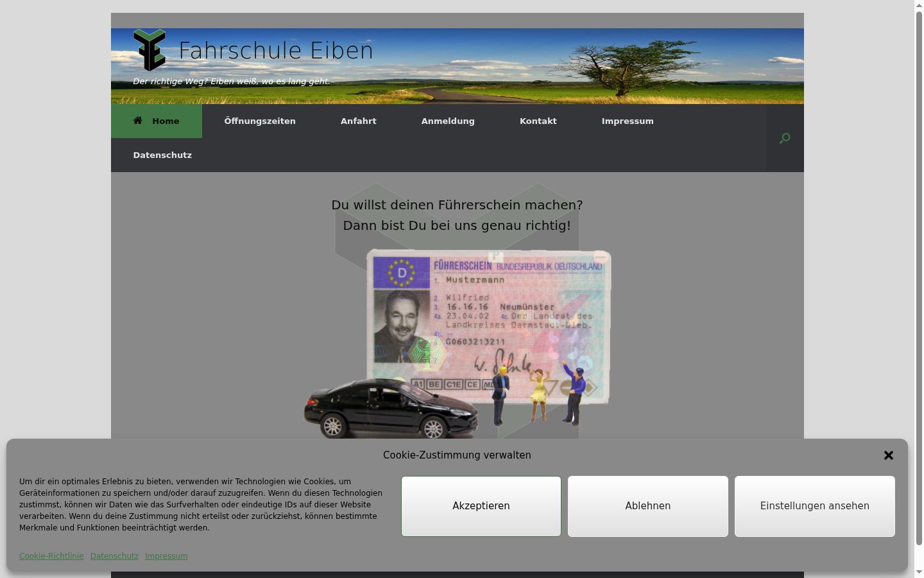Click the 'Cookie-Zustimmung verwalten' title
The image size is (924, 578).
click(x=457, y=455)
